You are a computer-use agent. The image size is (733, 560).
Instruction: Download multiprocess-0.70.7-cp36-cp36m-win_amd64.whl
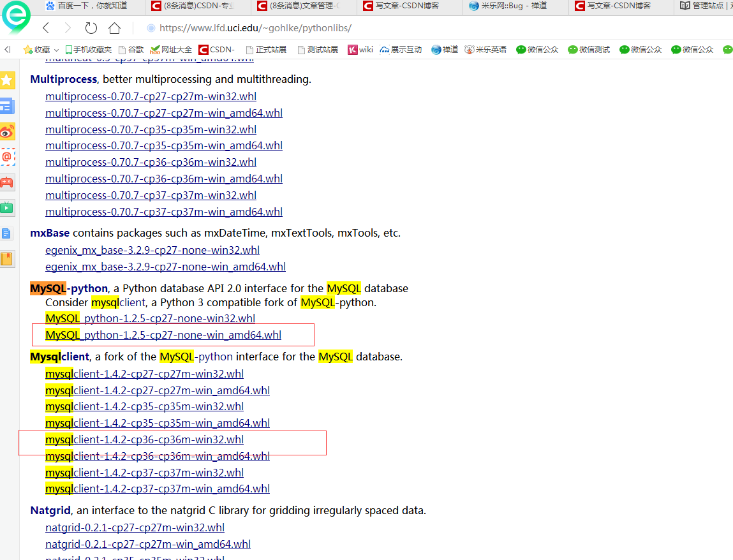click(x=164, y=179)
